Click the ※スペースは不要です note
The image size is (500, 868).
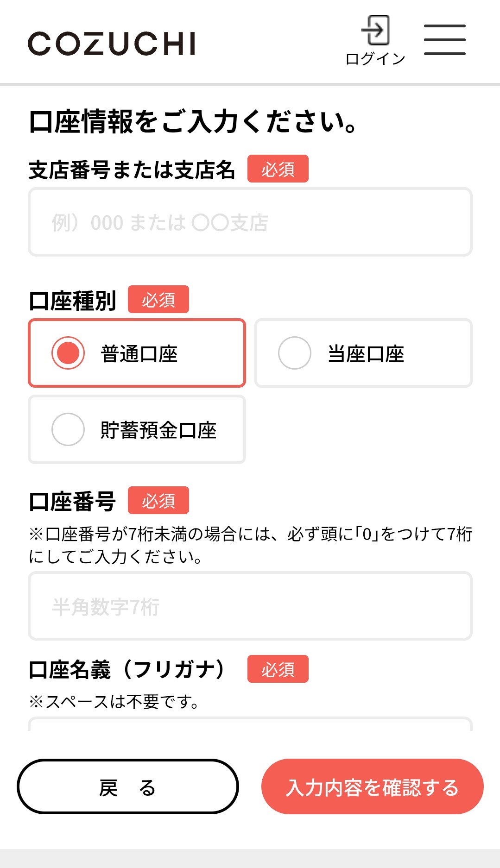(x=114, y=702)
